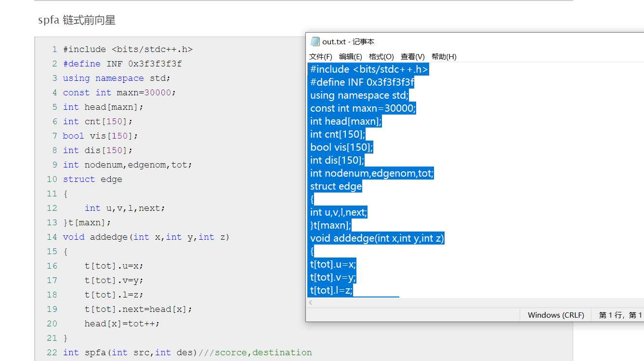The image size is (644, 361).
Task: Open the 文件(F) menu in Notepad
Action: click(321, 57)
